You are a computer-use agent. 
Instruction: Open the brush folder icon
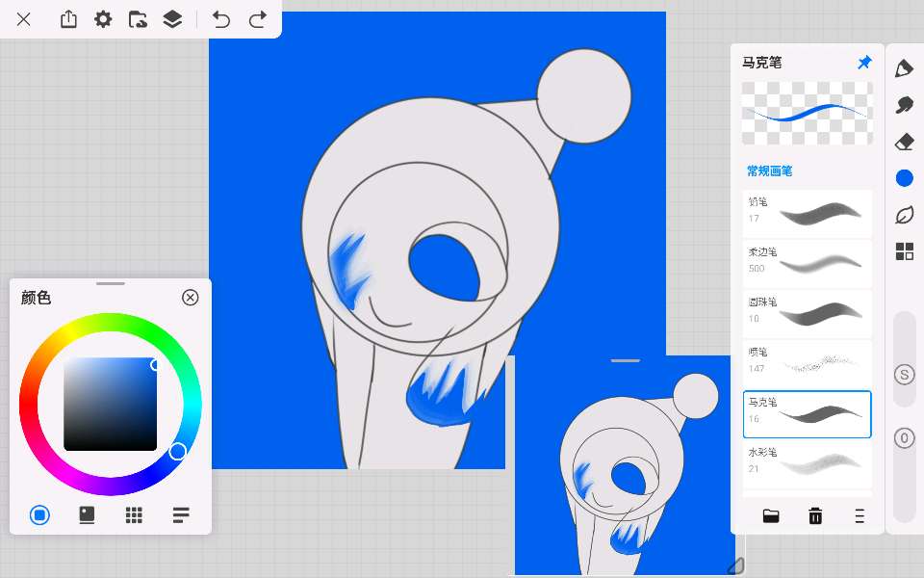pos(771,516)
